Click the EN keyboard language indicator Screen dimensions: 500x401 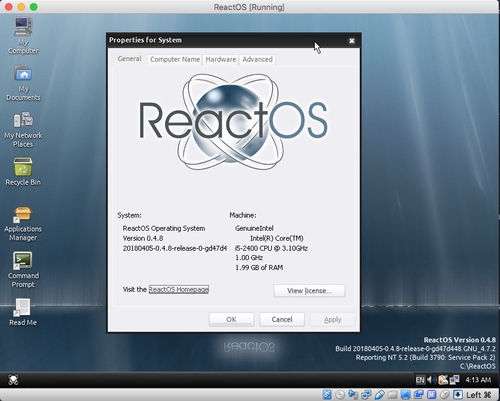pos(420,380)
